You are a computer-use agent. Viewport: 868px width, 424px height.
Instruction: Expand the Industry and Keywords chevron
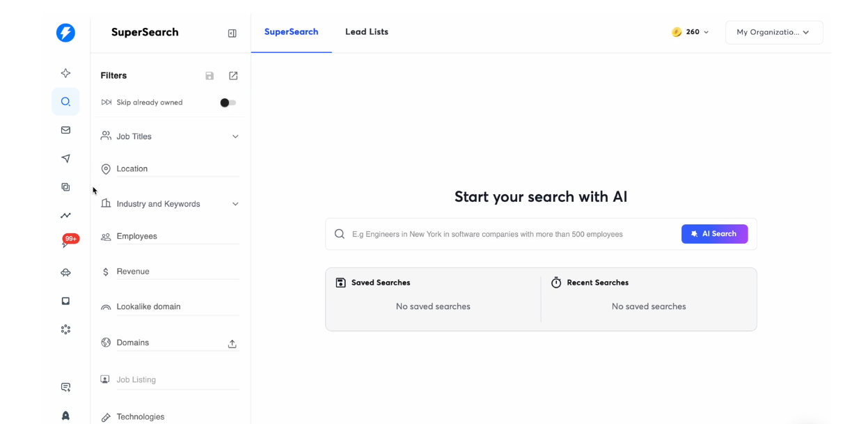[235, 204]
